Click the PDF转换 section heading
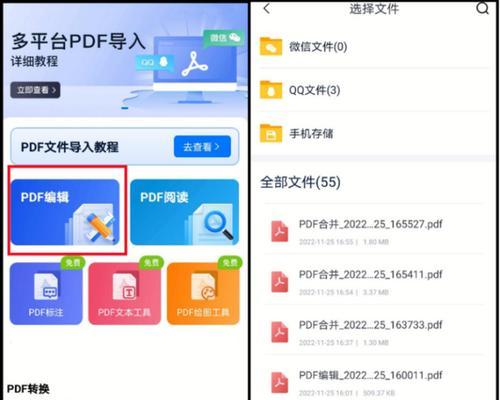The height and width of the screenshot is (400, 500). (28, 389)
